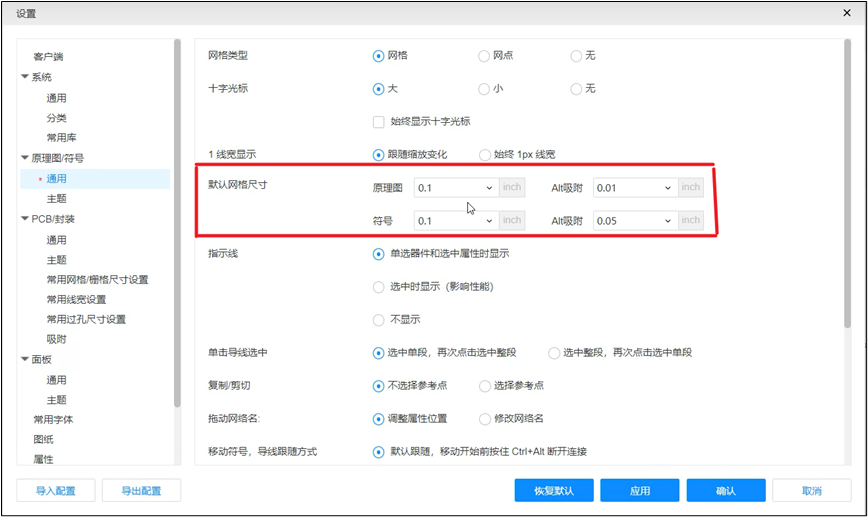
Task: Click the 导出配置 button
Action: [x=141, y=490]
